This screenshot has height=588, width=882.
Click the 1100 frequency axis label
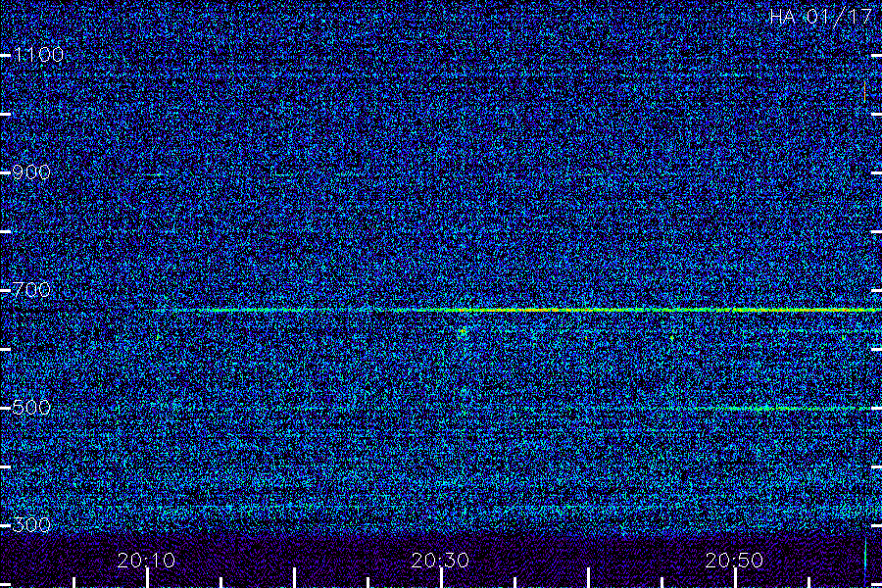(38, 55)
